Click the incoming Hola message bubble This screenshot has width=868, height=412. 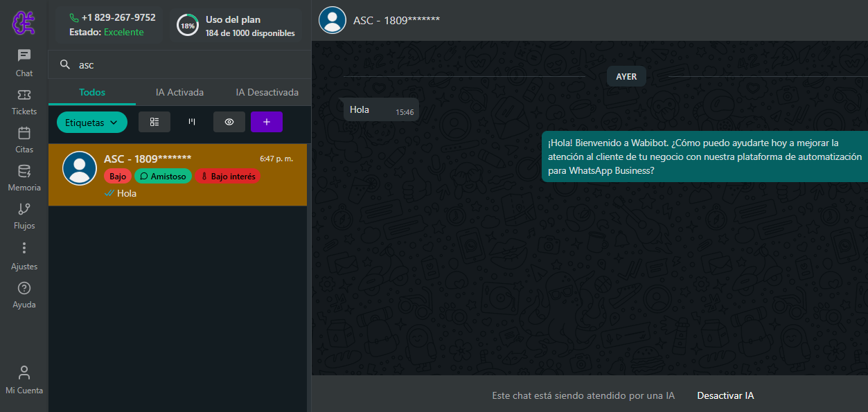pyautogui.click(x=382, y=110)
